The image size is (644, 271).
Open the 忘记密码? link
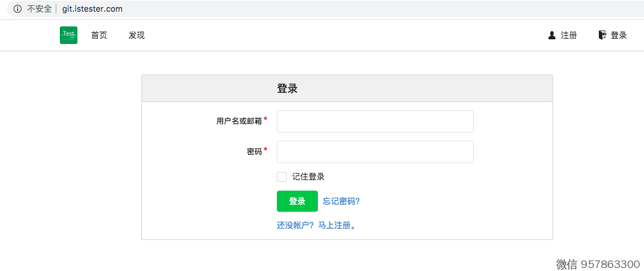tap(341, 201)
